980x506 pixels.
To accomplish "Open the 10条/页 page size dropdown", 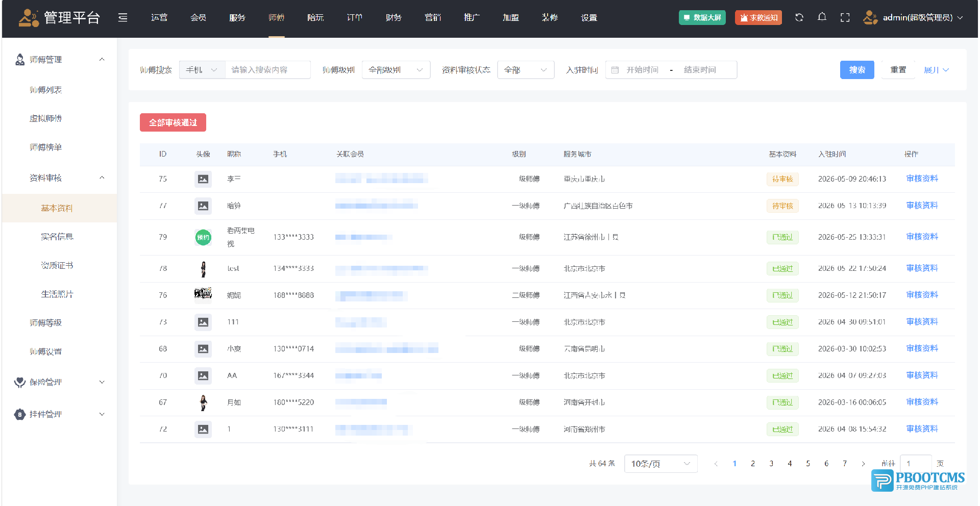I will 661,464.
